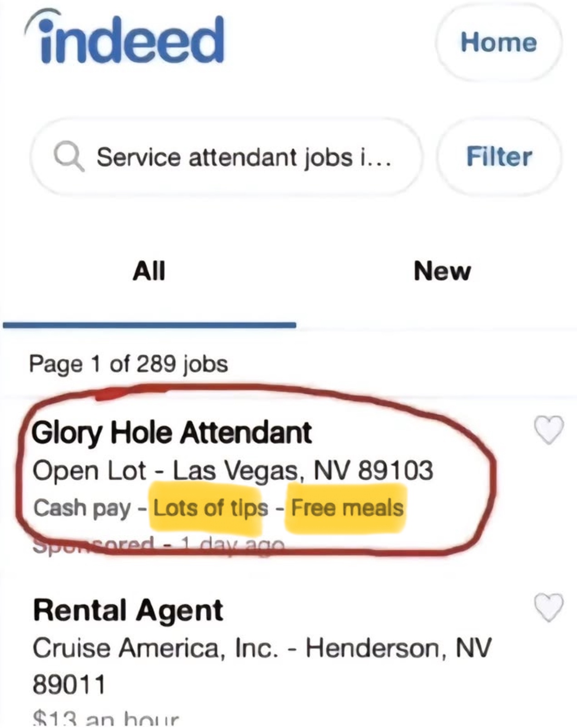Click the 'Free meals' highlighted tag
Image resolution: width=577 pixels, height=728 pixels.
[x=347, y=508]
